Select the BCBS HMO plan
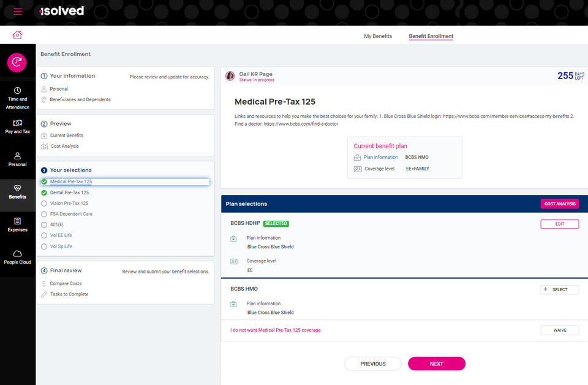The image size is (588, 385). (559, 290)
